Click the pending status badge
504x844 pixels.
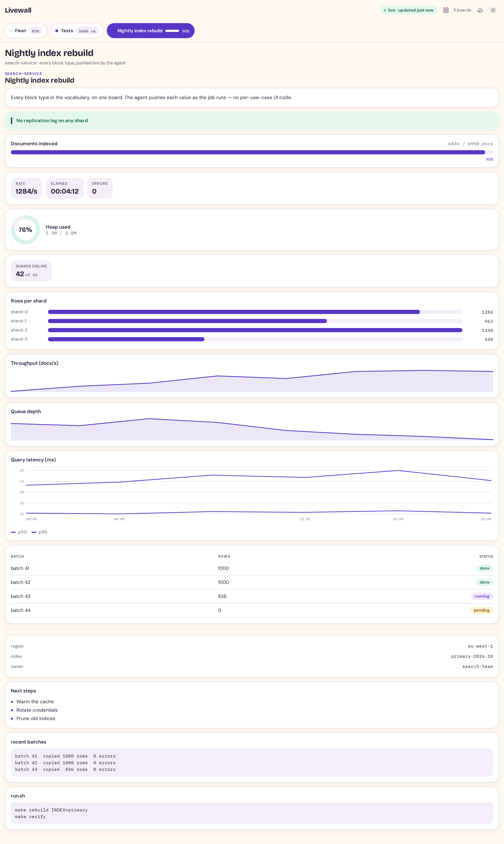482,610
